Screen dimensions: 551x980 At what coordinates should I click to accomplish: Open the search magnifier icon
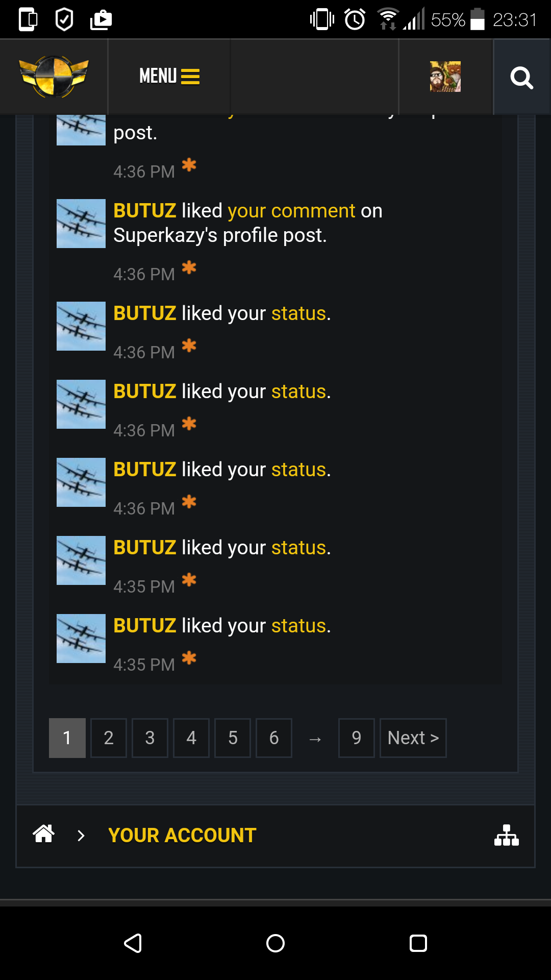click(521, 77)
